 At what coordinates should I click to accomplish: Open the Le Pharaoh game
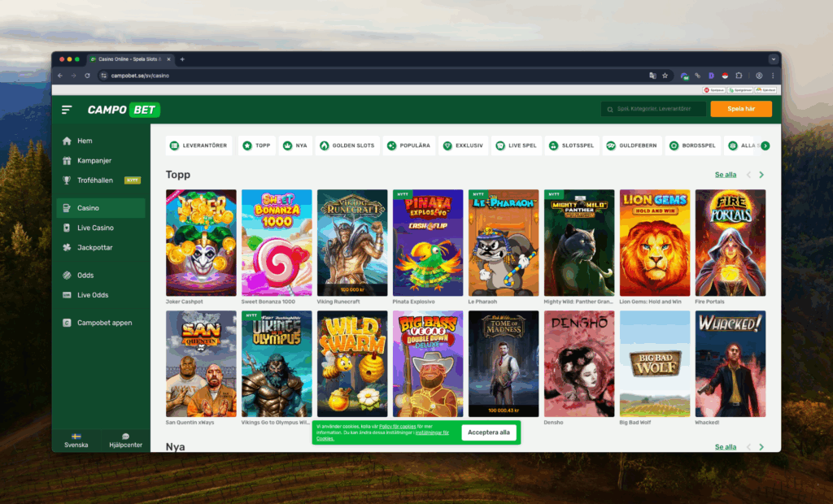click(504, 243)
